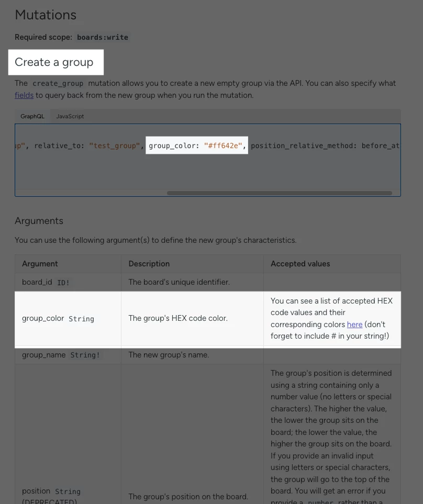This screenshot has height=504, width=423.
Task: Click the Arguments section heading
Action: tap(39, 221)
